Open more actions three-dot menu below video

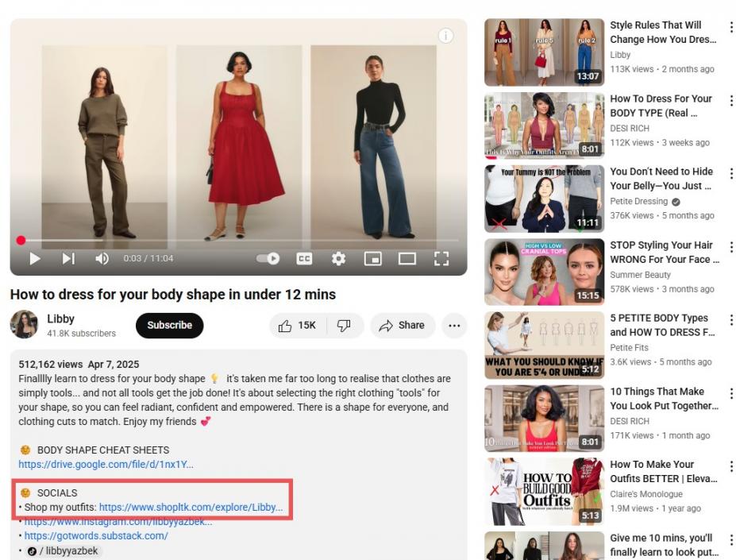pos(454,326)
